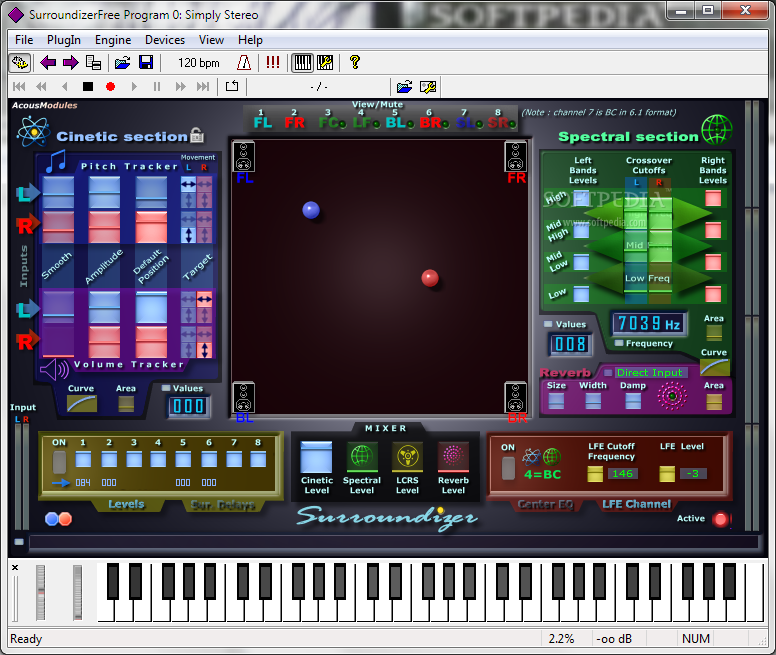Screen dimensions: 776x655
Task: Adjust the LFE Cutoff Frequency yellow slider
Action: click(x=595, y=474)
